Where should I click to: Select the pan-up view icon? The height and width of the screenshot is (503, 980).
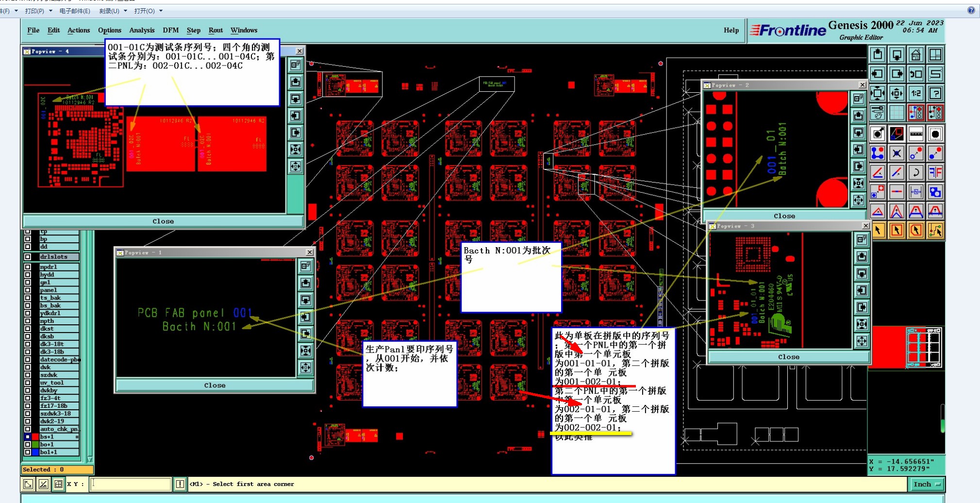click(x=878, y=54)
